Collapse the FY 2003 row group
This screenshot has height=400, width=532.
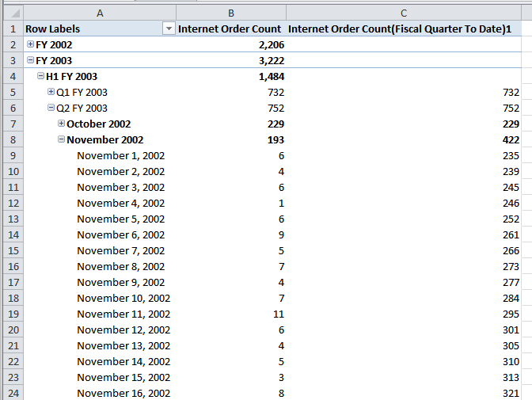[x=30, y=60]
